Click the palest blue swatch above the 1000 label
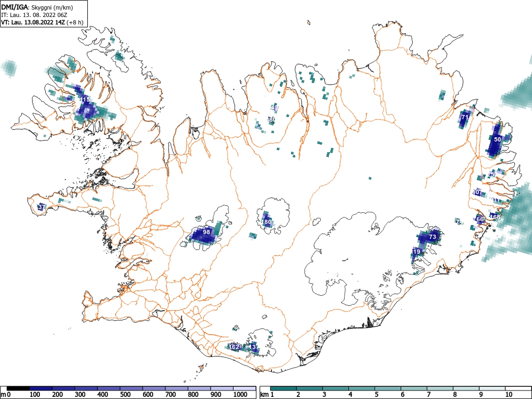The image size is (532, 399). [244, 388]
